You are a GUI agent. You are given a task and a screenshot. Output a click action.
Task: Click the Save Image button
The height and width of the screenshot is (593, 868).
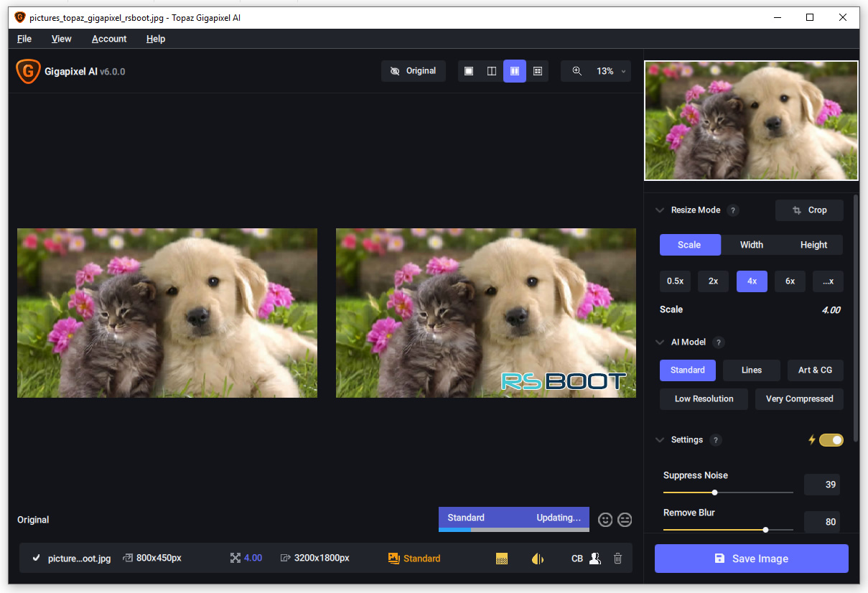coord(751,559)
